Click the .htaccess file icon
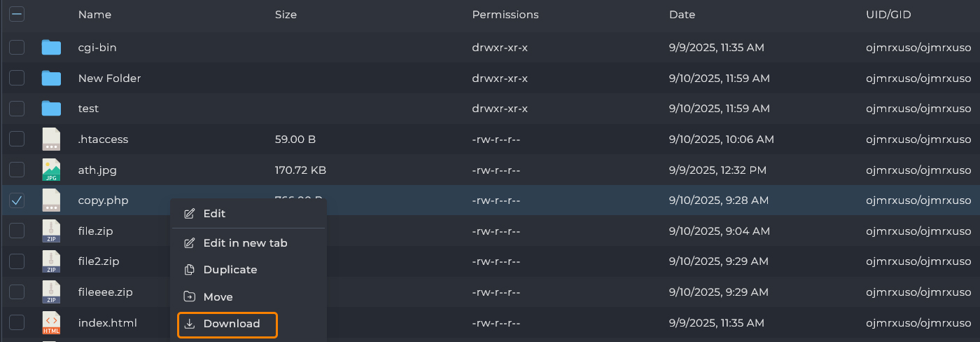The image size is (980, 342). tap(51, 139)
